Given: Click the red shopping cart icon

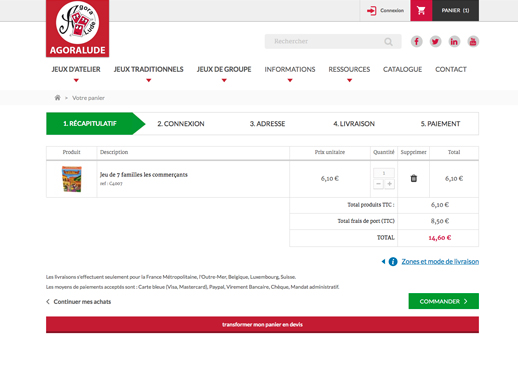Looking at the screenshot, I should (x=421, y=10).
